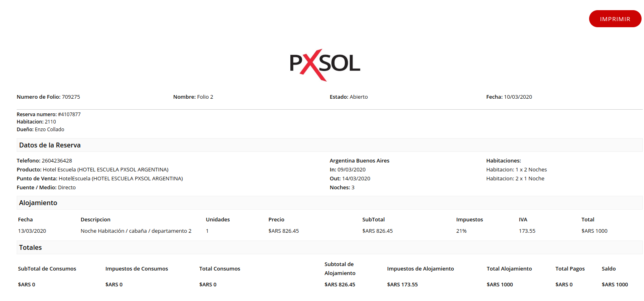Click the red IMPRIMIR button

tap(615, 19)
